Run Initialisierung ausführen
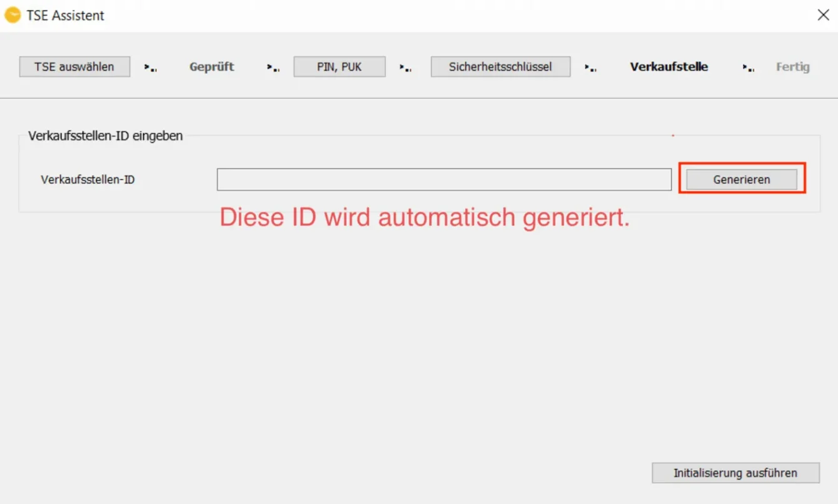Image resolution: width=838 pixels, height=504 pixels. [x=735, y=473]
